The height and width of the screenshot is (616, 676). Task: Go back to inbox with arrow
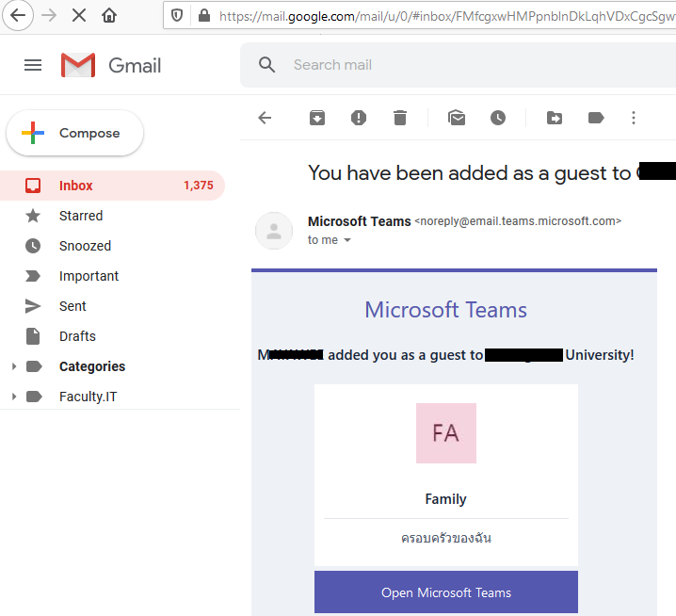click(x=265, y=118)
